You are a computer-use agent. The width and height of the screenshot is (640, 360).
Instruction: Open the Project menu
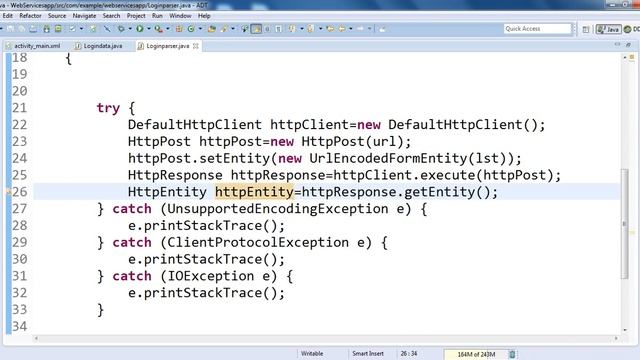pyautogui.click(x=136, y=16)
